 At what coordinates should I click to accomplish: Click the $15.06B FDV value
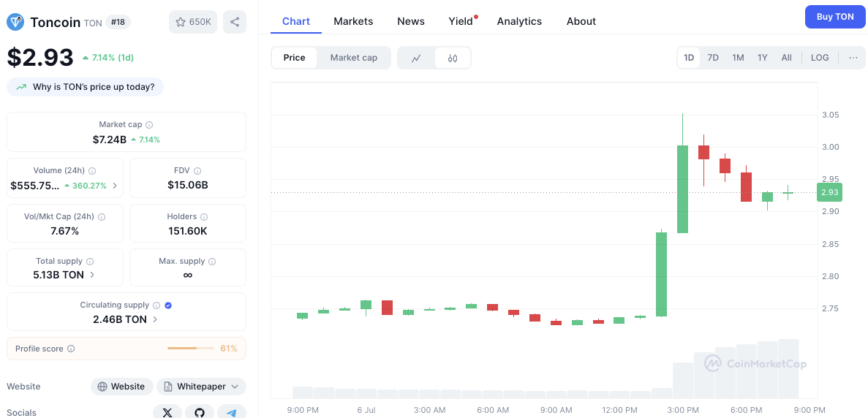pos(188,185)
